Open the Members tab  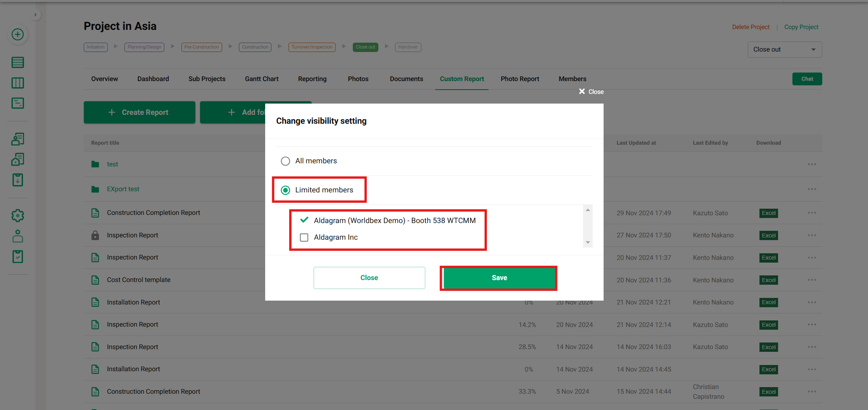pyautogui.click(x=572, y=79)
